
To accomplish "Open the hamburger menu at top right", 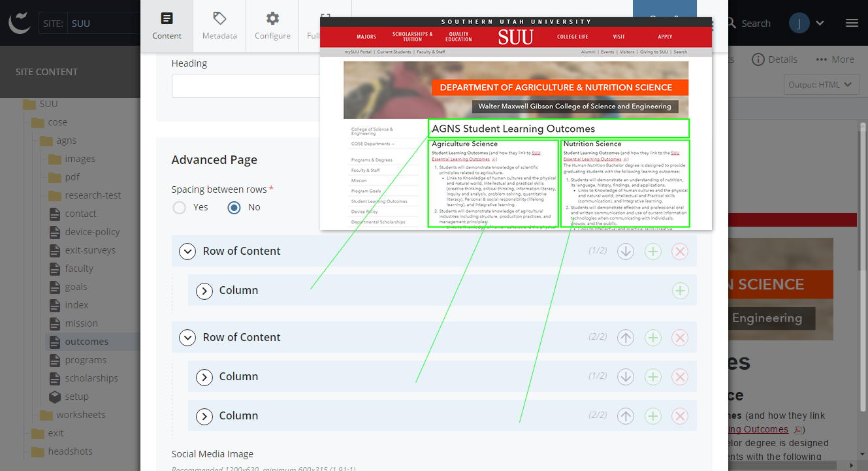I will [x=852, y=23].
